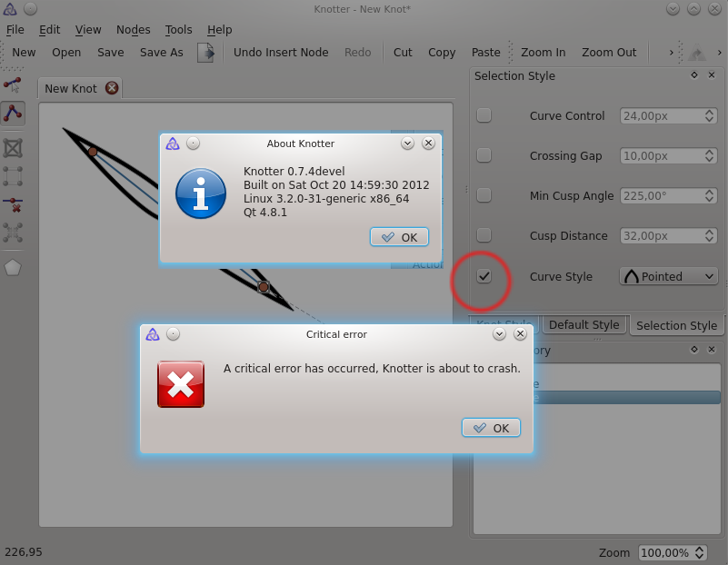The image size is (728, 565).
Task: Click Save in the toolbar
Action: coord(111,53)
